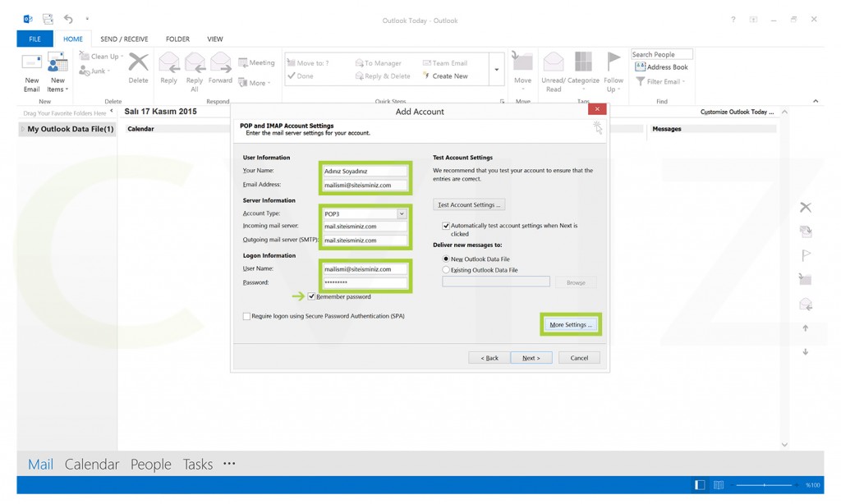Image resolution: width=841 pixels, height=504 pixels.
Task: Select the Move to: ? quick step
Action: click(x=309, y=63)
